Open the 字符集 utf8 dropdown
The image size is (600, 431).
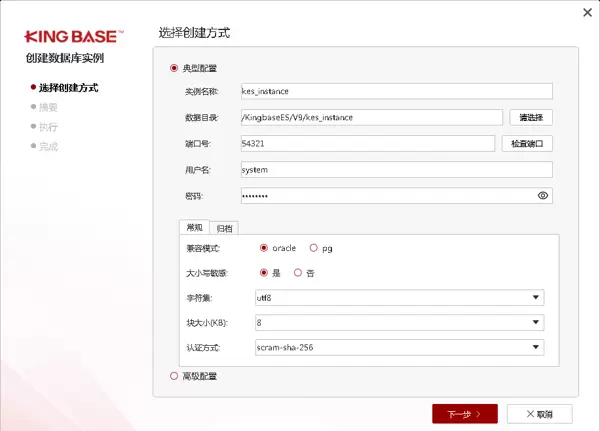tap(397, 297)
